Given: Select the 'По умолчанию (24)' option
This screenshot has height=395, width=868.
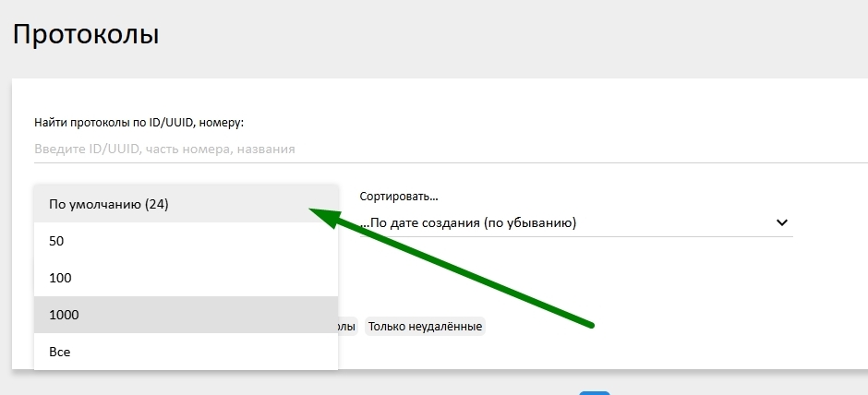Looking at the screenshot, I should tap(186, 204).
